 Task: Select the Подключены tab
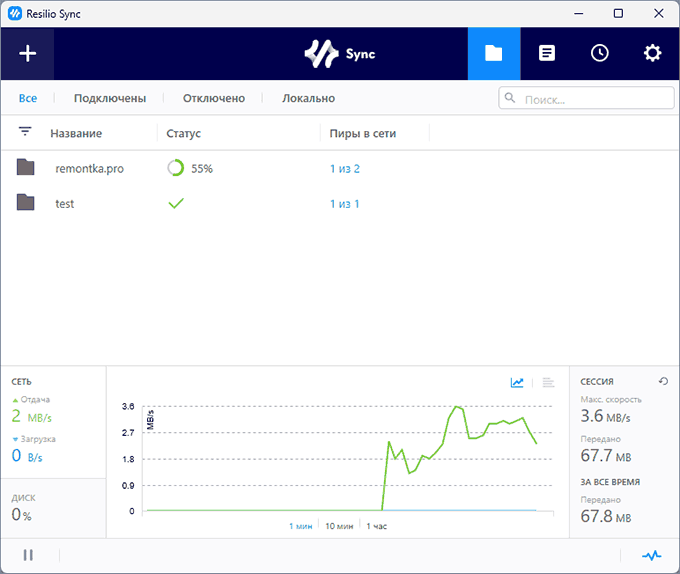coord(110,98)
